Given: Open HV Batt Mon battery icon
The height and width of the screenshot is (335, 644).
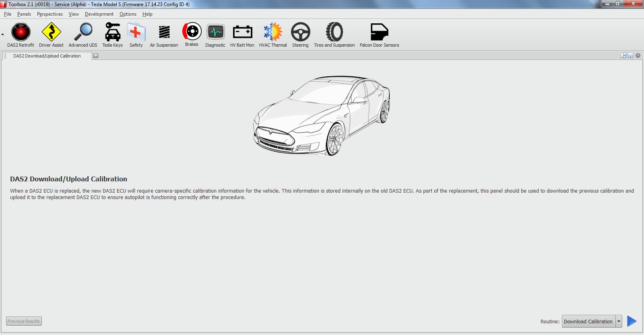Looking at the screenshot, I should coord(242,32).
